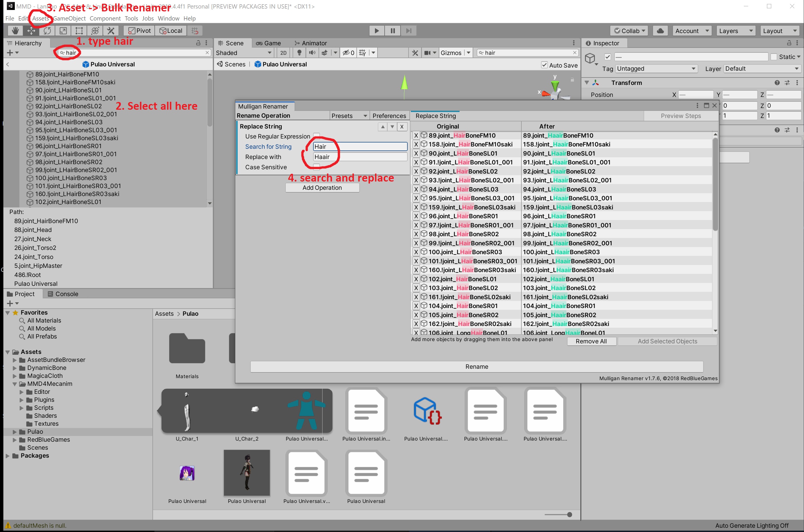
Task: Toggle the Auto Save checkbox
Action: (x=544, y=65)
